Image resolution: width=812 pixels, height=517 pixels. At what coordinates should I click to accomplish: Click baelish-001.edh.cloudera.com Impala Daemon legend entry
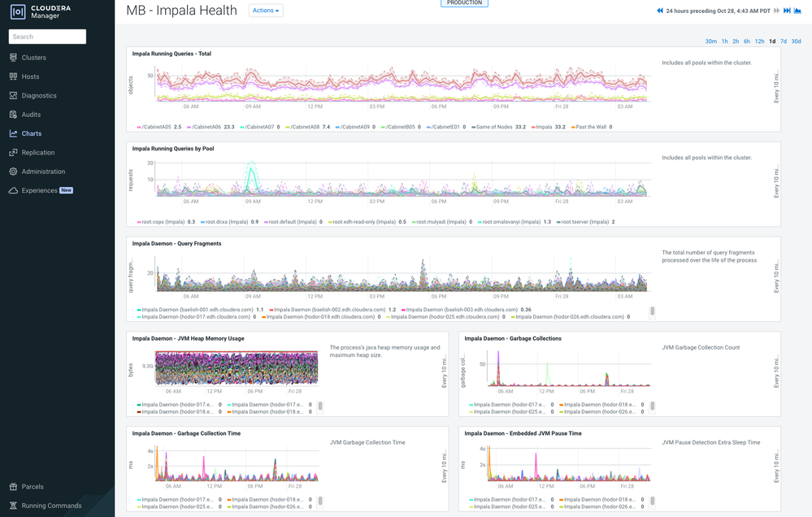point(200,310)
